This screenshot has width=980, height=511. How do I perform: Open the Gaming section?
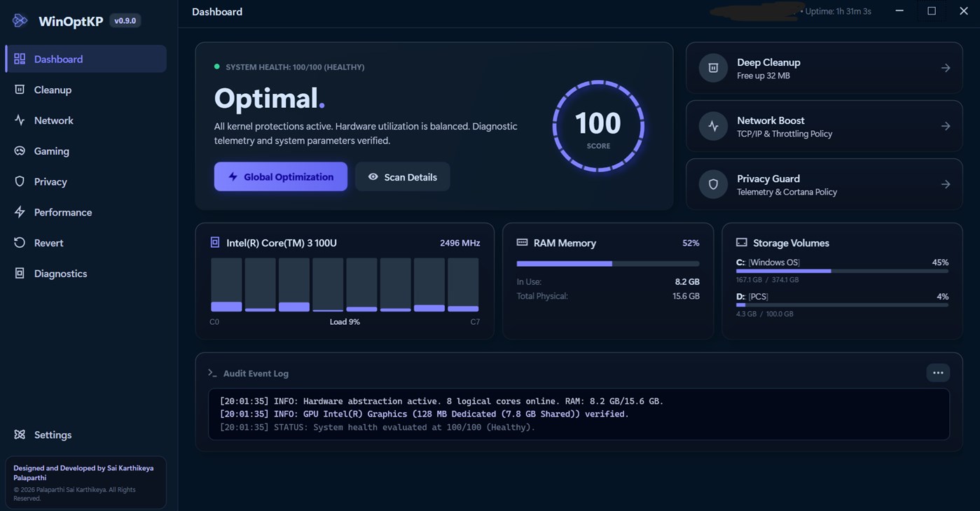tap(86, 151)
